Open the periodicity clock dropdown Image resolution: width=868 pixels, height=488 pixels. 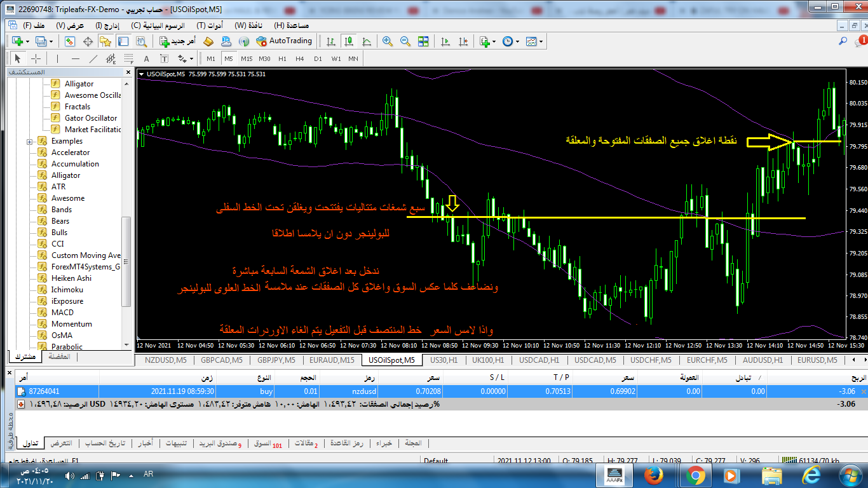point(518,41)
